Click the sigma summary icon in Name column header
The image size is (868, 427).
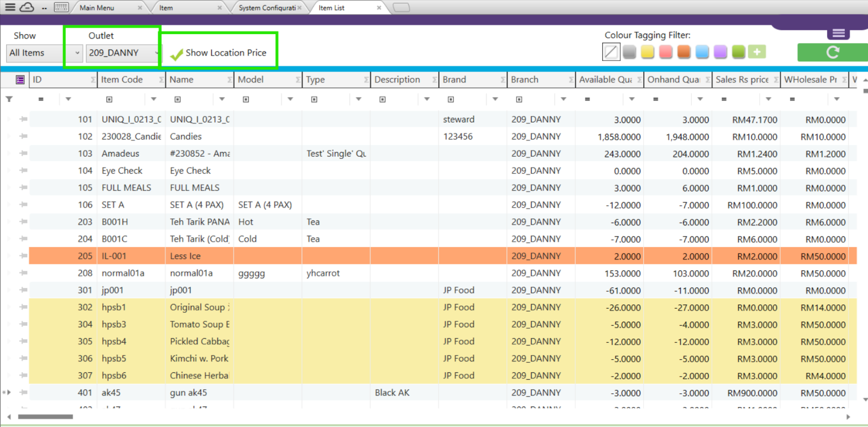(x=230, y=80)
